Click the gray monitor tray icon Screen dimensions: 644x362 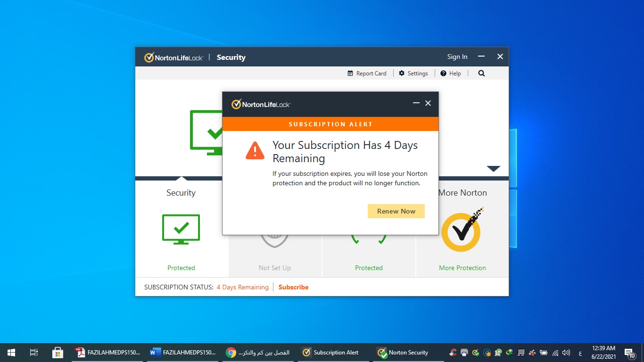click(521, 353)
